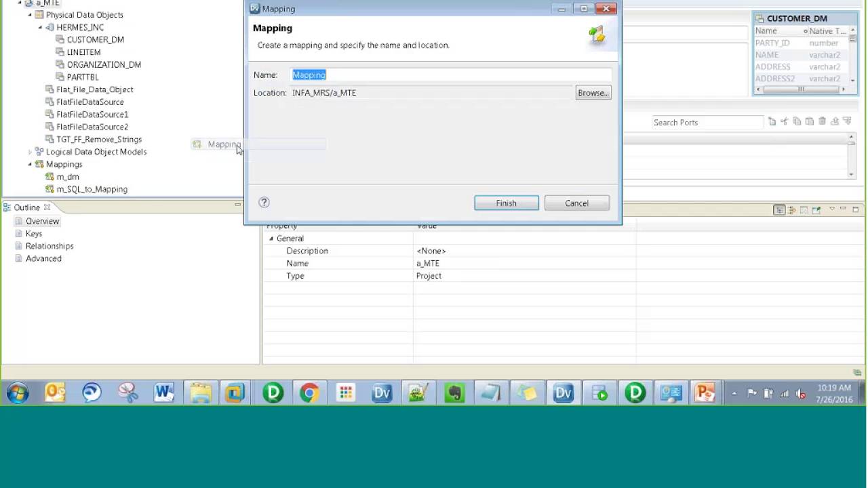The image size is (868, 488).
Task: Select Keys in the Outline panel
Action: 33,234
